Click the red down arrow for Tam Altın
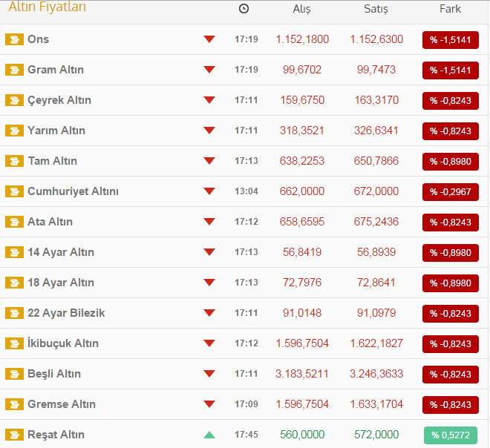 click(x=209, y=161)
